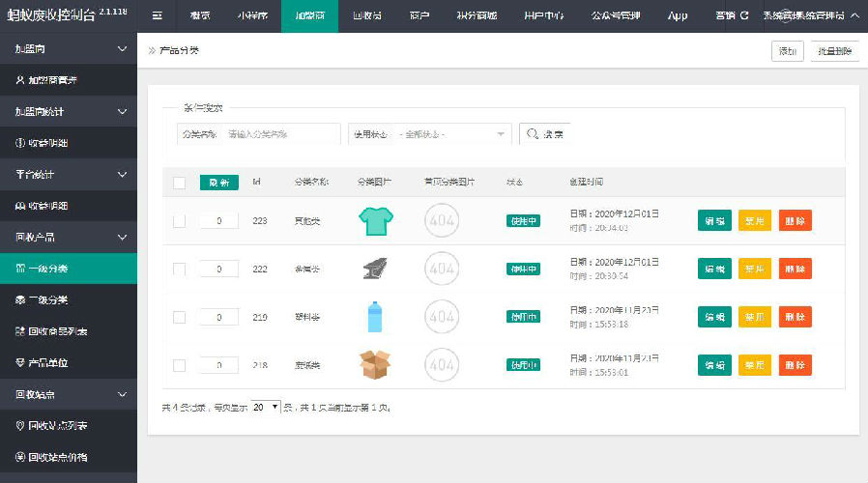Click the 404 placeholder image in row 218

click(x=442, y=365)
